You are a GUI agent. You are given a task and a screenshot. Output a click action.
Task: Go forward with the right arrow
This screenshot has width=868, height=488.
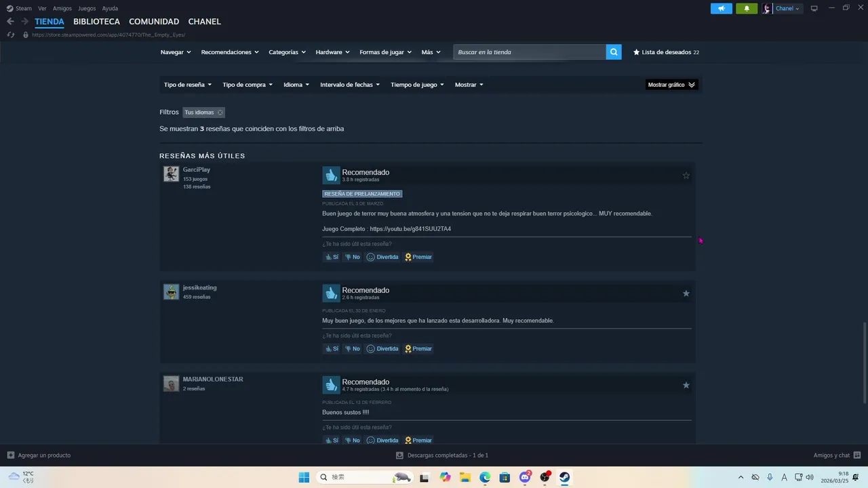(x=24, y=22)
